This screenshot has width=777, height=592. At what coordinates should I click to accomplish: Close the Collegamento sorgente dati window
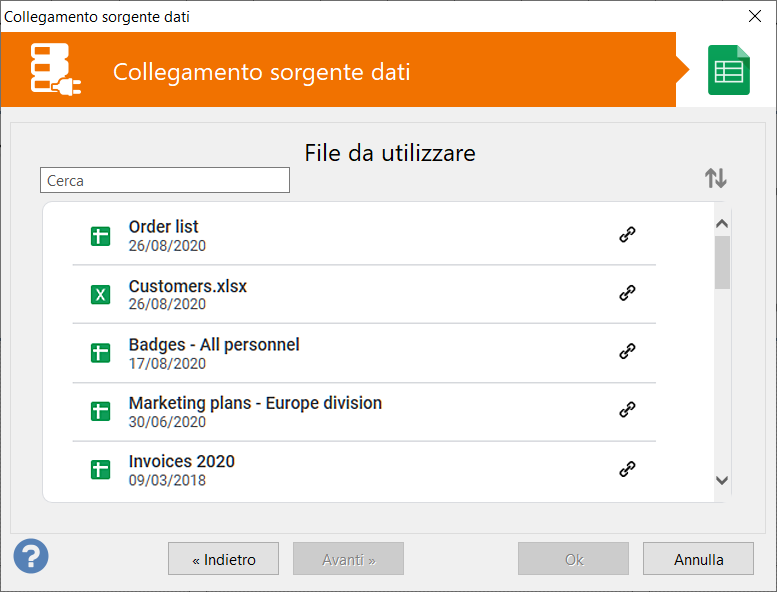click(x=755, y=16)
